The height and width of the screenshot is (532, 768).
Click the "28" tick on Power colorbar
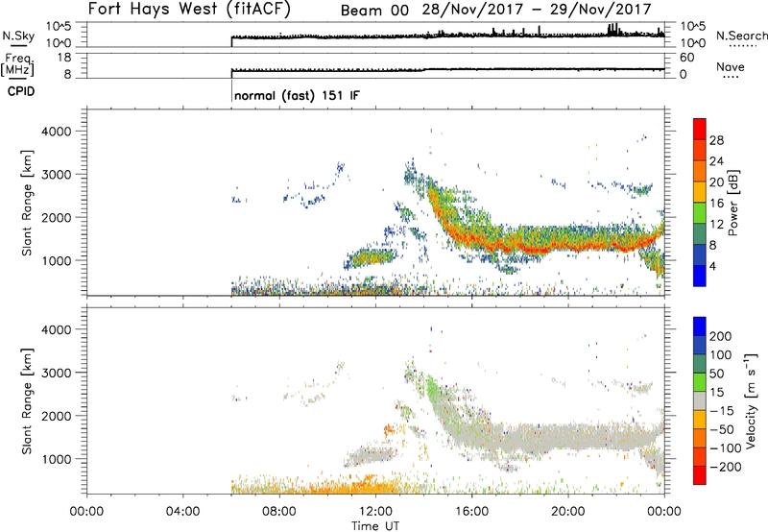(716, 140)
